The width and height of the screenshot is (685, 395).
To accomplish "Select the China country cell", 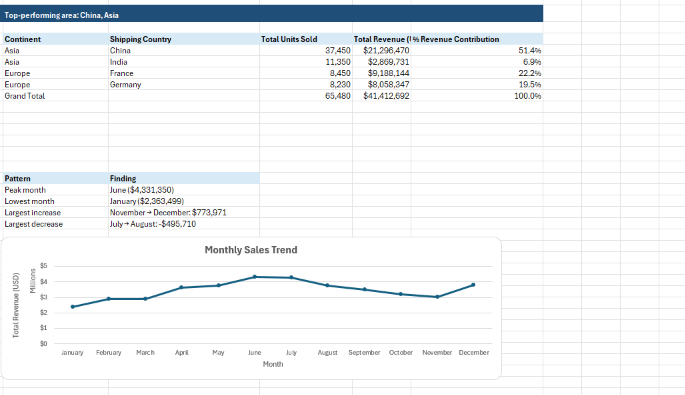I will click(184, 50).
